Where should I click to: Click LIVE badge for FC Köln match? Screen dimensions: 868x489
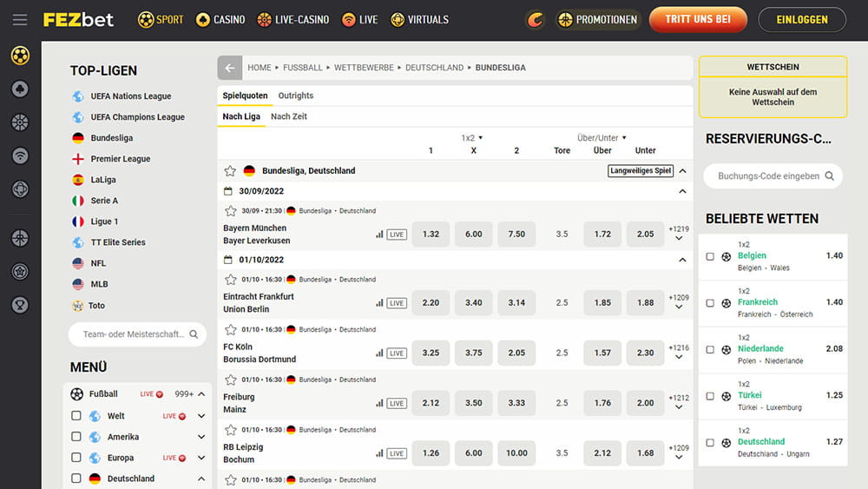tap(397, 354)
